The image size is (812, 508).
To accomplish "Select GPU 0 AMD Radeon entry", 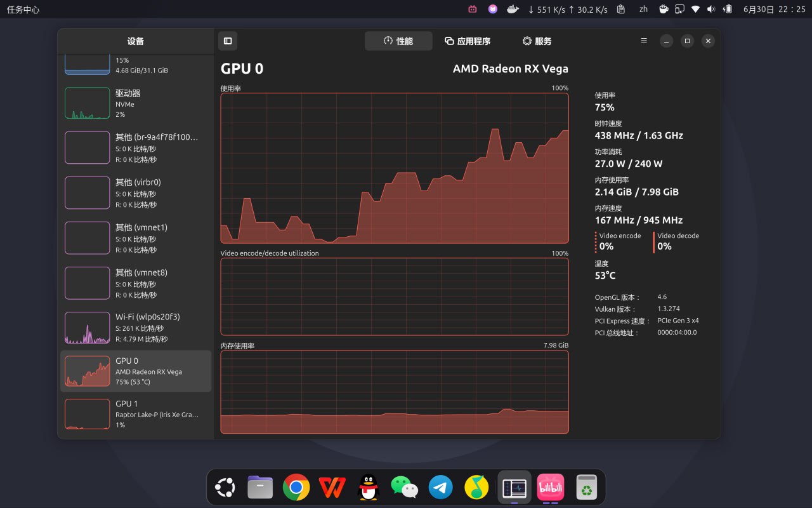I will point(136,371).
